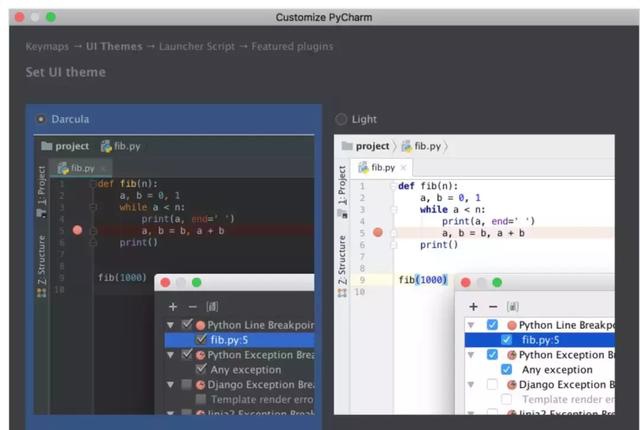The width and height of the screenshot is (640, 430).
Task: Collapse Python Line Breakpoint node in Light dialog
Action: coord(471,325)
